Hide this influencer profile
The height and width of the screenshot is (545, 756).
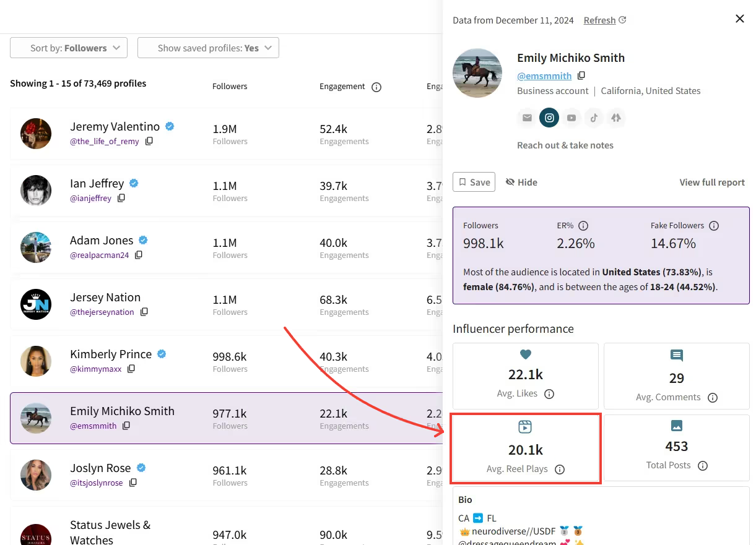click(521, 182)
